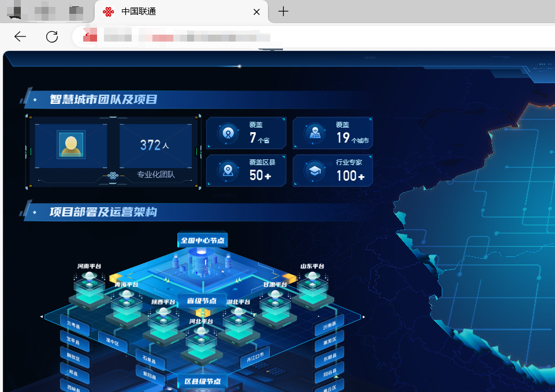Click the China Unicom knot favicon in tab
The image size is (555, 392).
[109, 12]
